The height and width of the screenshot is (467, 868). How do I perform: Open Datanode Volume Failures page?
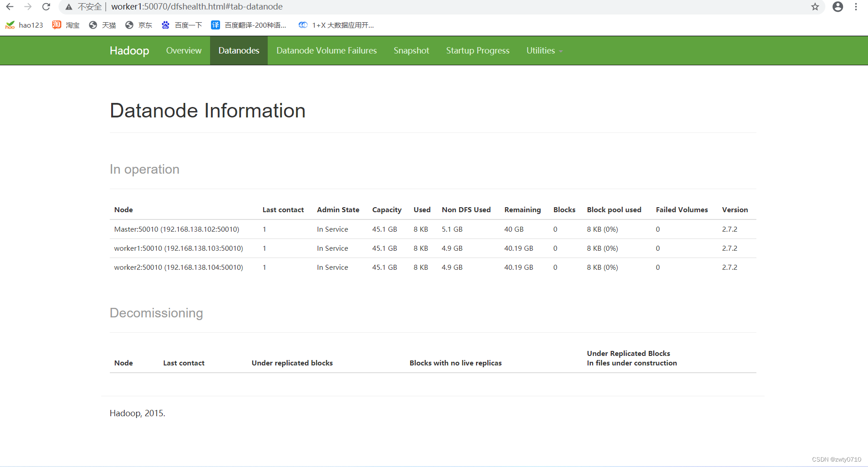[x=326, y=50]
